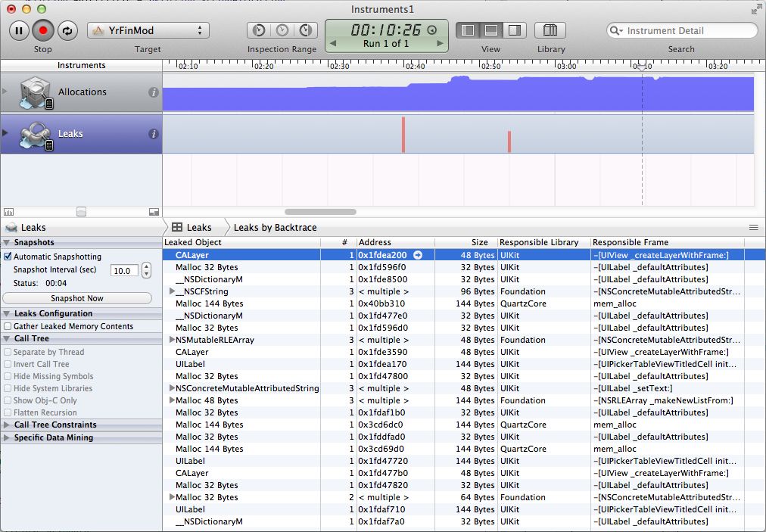Open the Library button
Screen dimensions: 766x532
pos(550,30)
